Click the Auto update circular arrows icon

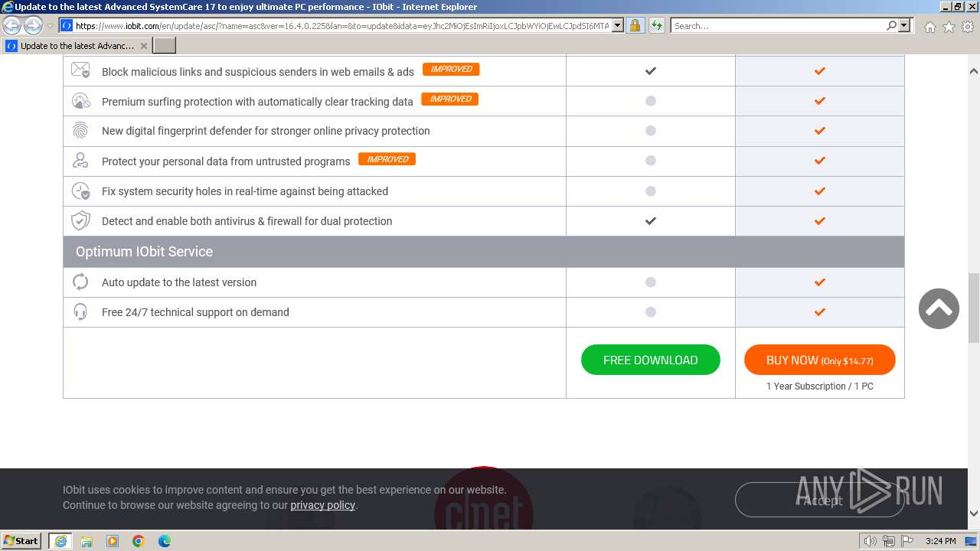(x=80, y=282)
